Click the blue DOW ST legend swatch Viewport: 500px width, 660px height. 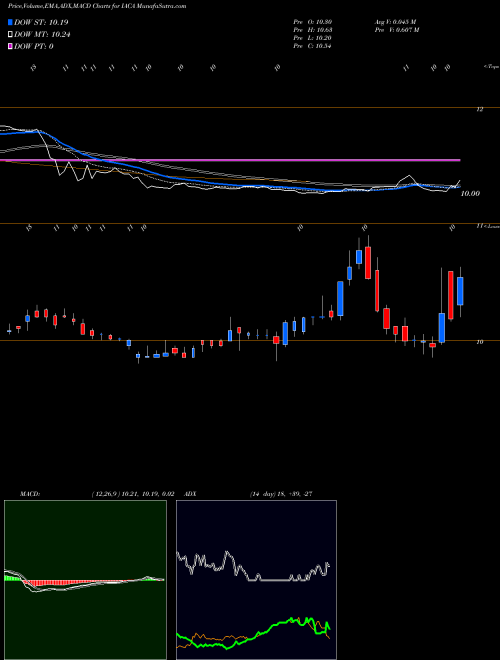11,22
